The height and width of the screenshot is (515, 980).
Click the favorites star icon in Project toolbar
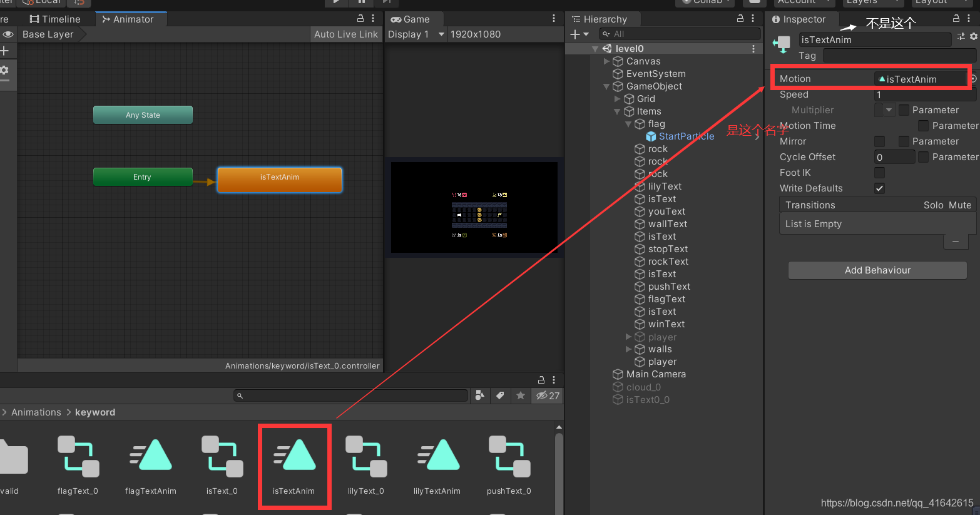520,395
